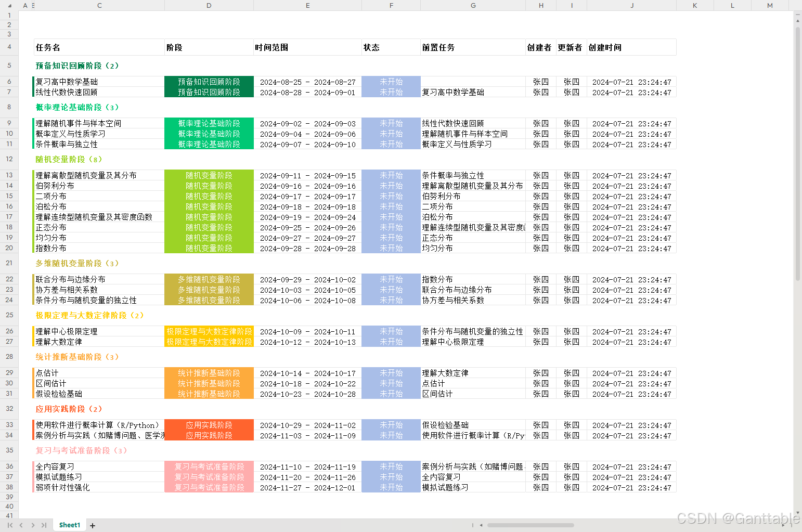
Task: Click 未开始 status cell in row 34
Action: coord(391,435)
